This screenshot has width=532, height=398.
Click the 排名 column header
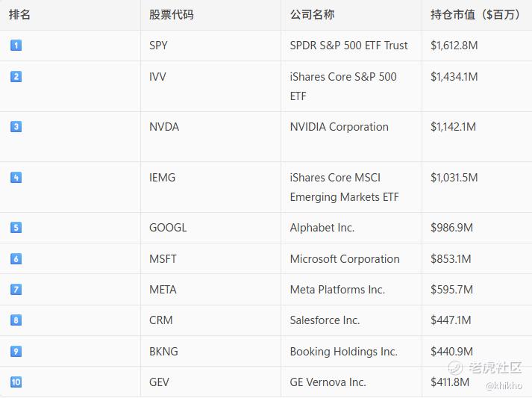20,14
